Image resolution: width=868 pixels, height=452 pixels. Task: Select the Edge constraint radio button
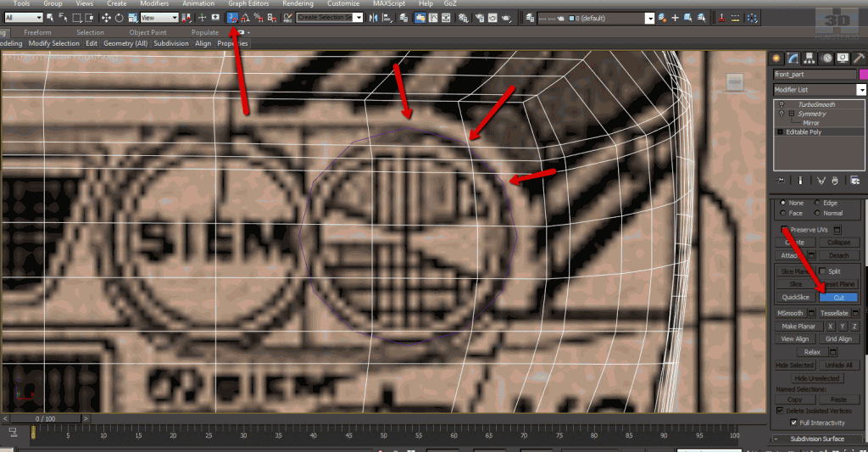(x=817, y=203)
